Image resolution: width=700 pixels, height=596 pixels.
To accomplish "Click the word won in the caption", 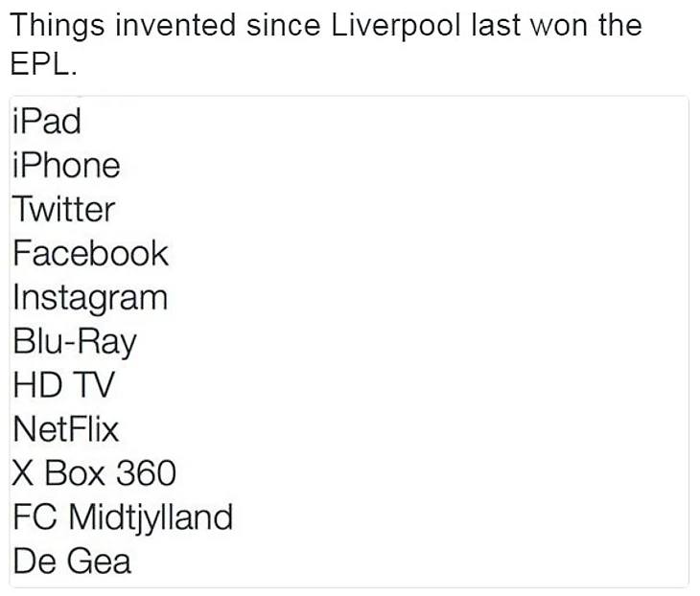I will (x=559, y=24).
